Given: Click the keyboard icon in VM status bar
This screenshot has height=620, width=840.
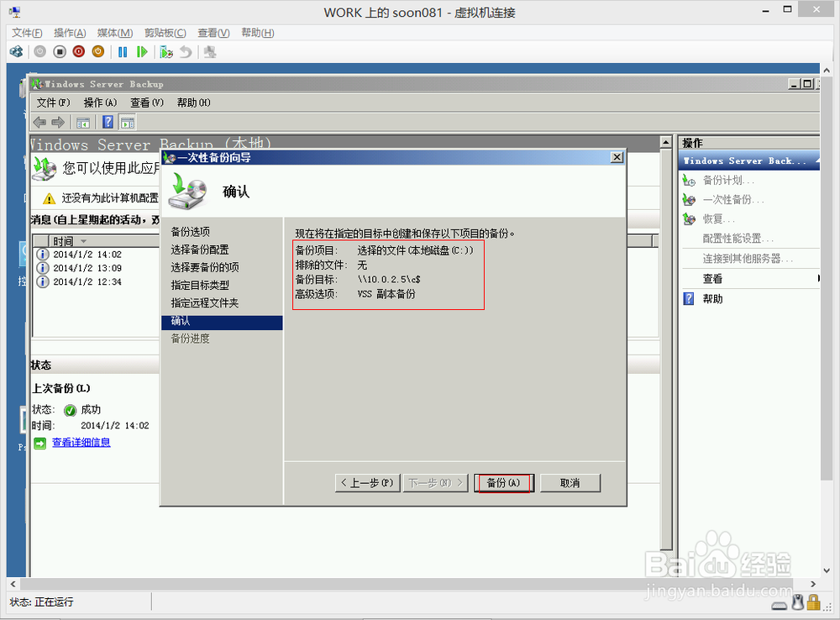Looking at the screenshot, I should 780,605.
